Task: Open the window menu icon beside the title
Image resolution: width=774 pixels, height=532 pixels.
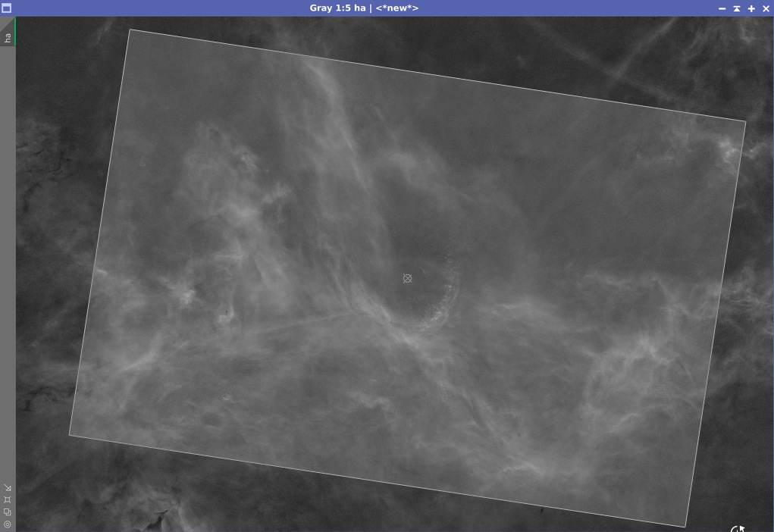Action: click(6, 8)
